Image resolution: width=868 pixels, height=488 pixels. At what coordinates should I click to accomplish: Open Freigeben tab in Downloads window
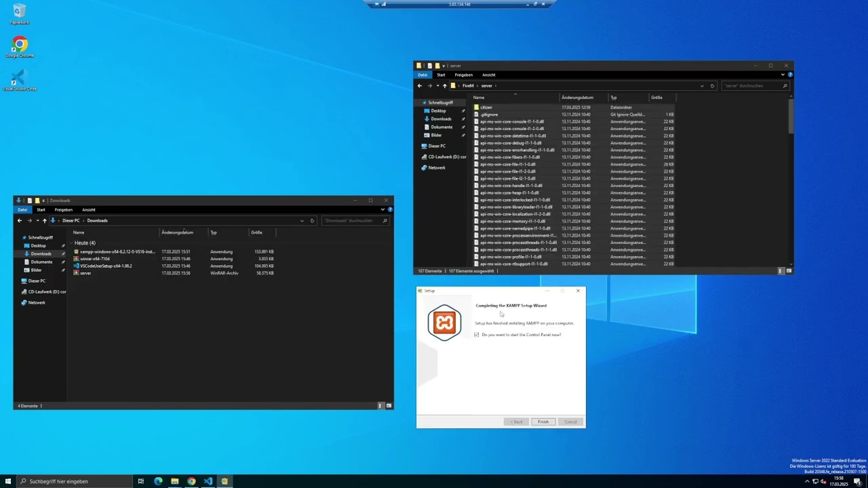[x=64, y=209]
